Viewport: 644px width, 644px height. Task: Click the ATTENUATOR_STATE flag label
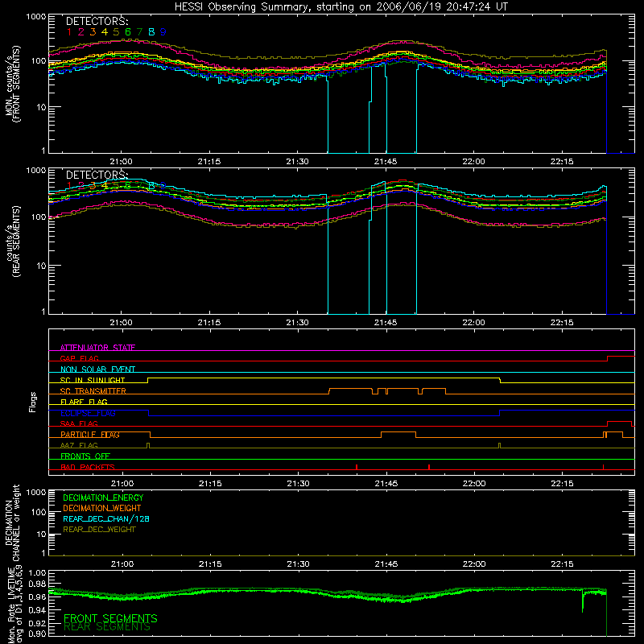tap(97, 348)
